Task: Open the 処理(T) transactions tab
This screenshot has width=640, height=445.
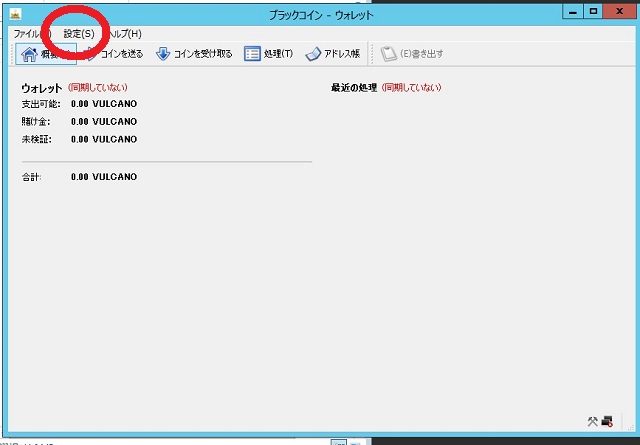Action: point(269,54)
